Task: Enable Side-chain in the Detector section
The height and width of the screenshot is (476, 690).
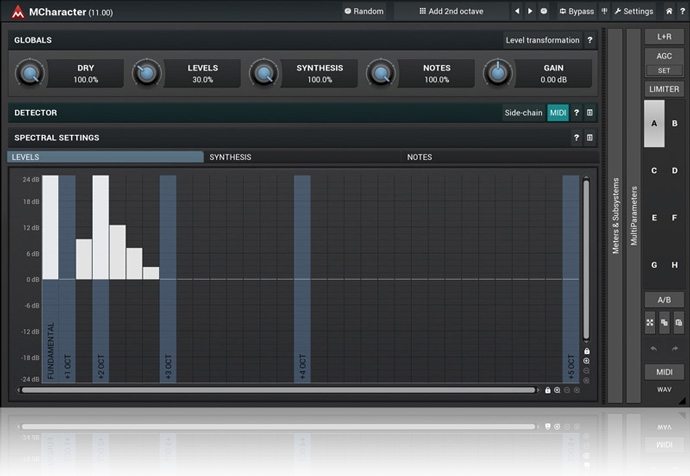Action: pos(523,113)
